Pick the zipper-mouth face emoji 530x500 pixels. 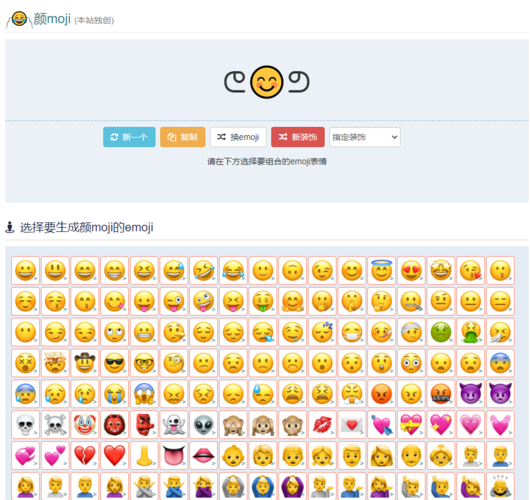[x=411, y=301]
